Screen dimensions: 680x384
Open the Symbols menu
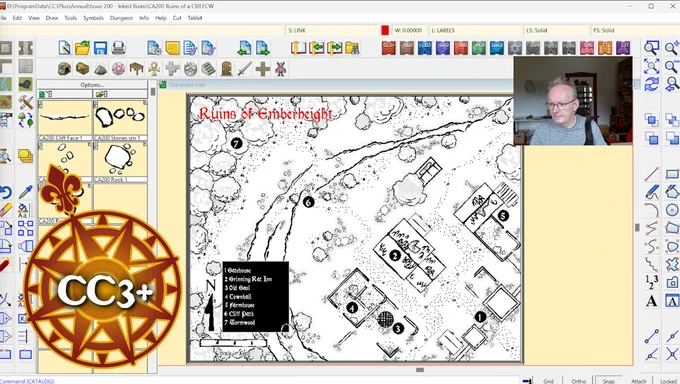tap(93, 18)
